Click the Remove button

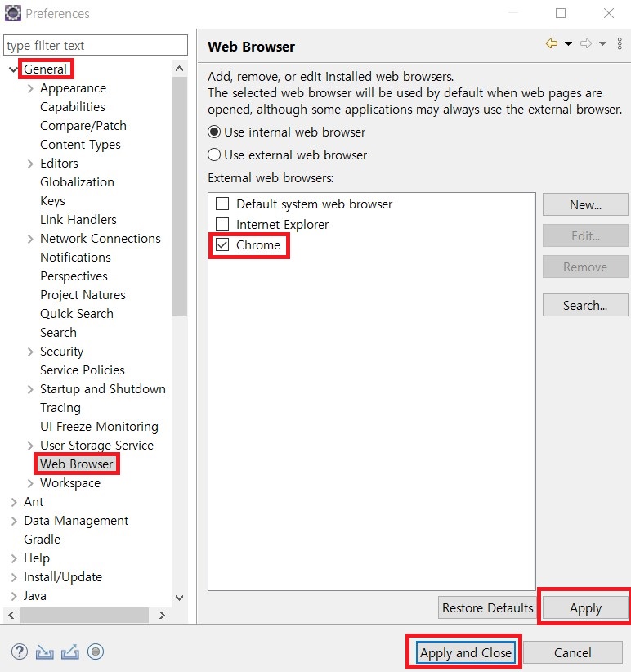click(585, 267)
